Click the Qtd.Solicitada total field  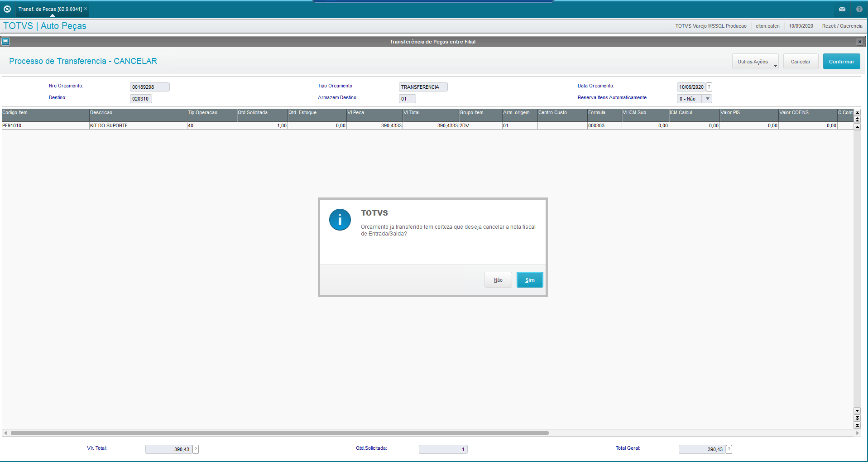[443, 449]
